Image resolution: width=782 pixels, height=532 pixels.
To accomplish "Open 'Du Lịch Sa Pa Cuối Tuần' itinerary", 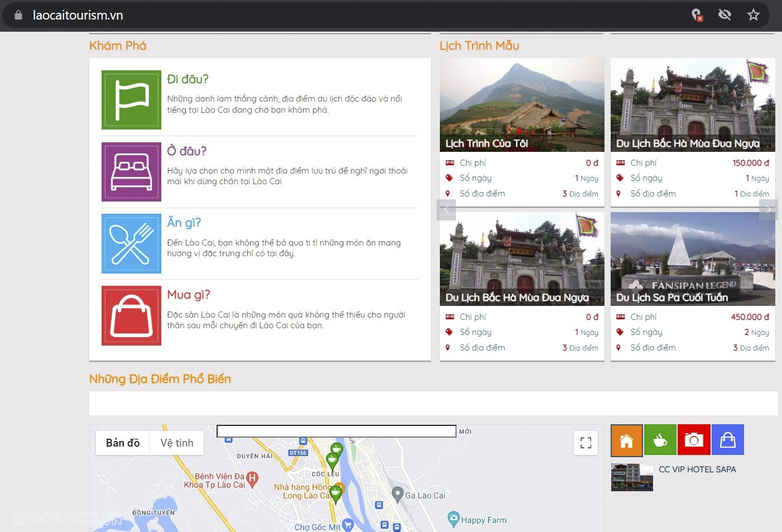I will pos(672,298).
